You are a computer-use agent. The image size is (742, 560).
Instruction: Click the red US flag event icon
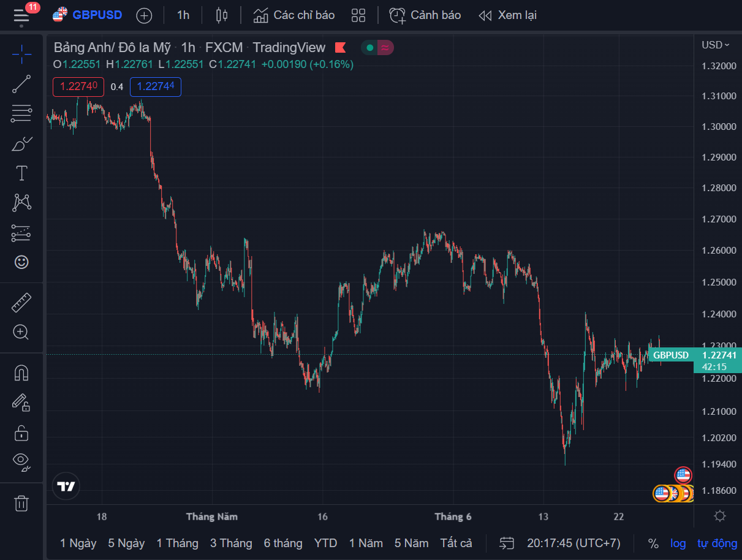coord(683,475)
